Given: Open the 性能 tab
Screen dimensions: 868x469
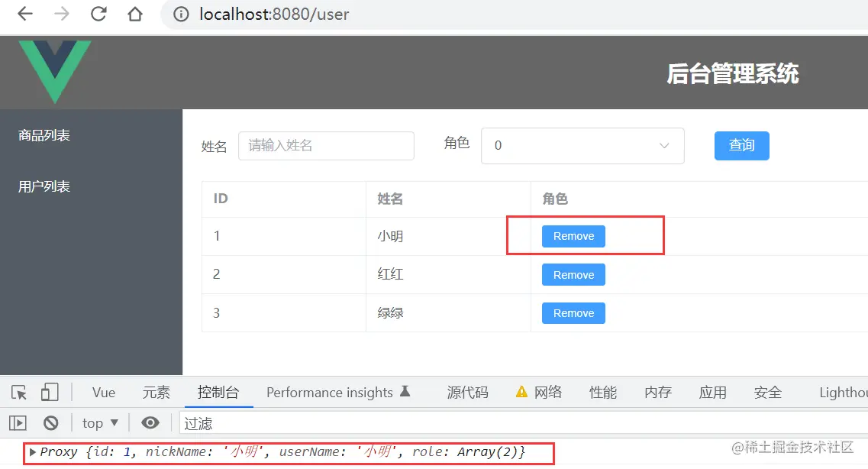Looking at the screenshot, I should 603,392.
